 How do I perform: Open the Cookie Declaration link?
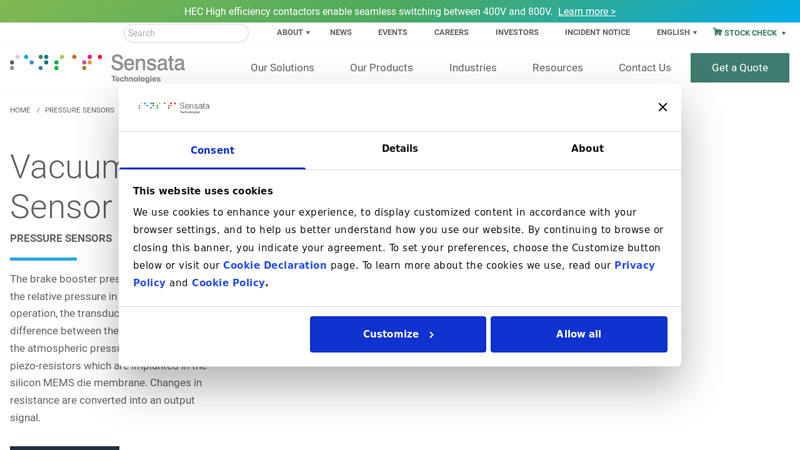(x=274, y=266)
